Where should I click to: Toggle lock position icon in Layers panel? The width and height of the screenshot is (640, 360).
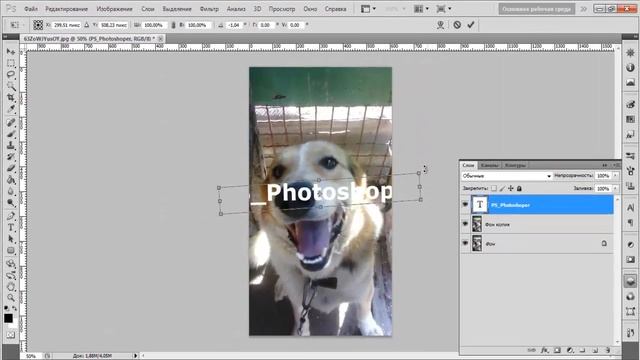tap(511, 188)
